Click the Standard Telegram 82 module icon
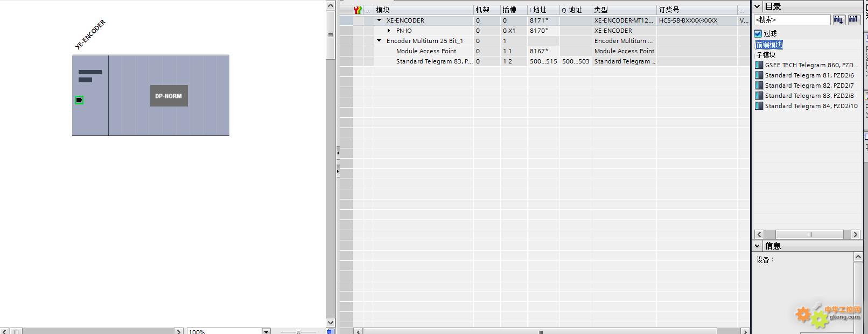 click(759, 86)
